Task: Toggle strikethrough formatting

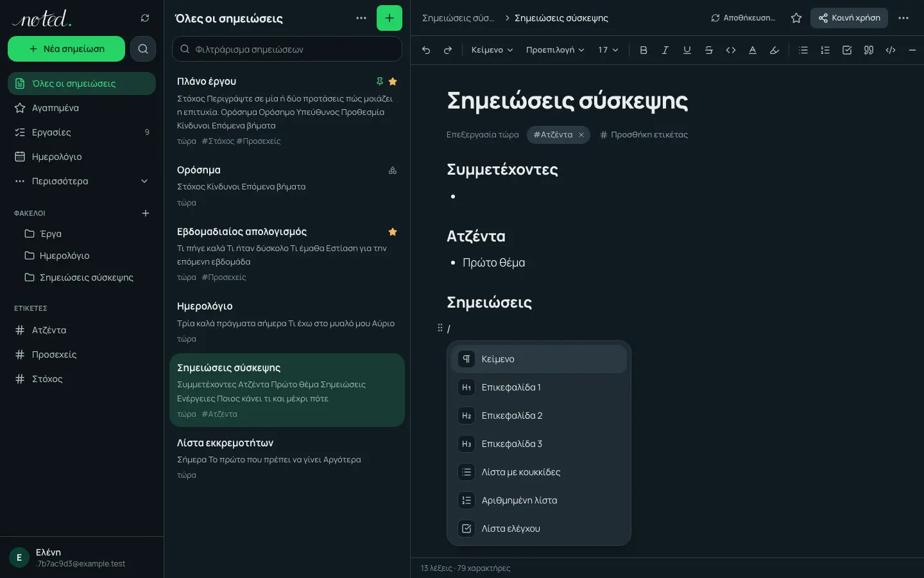Action: (x=709, y=50)
